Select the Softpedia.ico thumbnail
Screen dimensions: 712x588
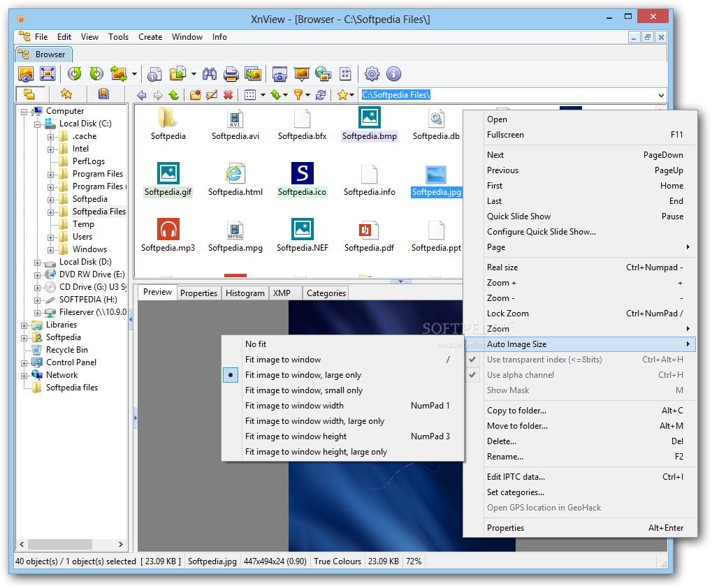click(302, 179)
